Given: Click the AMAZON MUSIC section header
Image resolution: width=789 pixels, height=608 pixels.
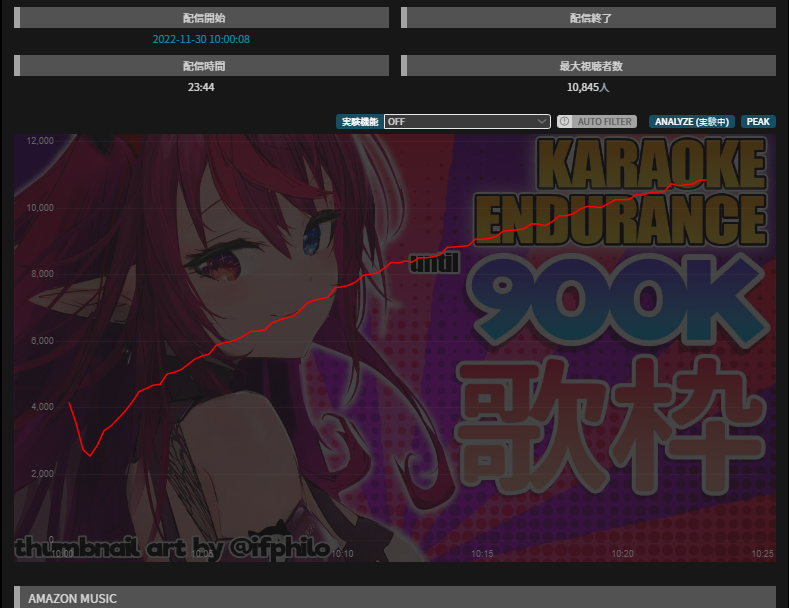Looking at the screenshot, I should pyautogui.click(x=395, y=597).
